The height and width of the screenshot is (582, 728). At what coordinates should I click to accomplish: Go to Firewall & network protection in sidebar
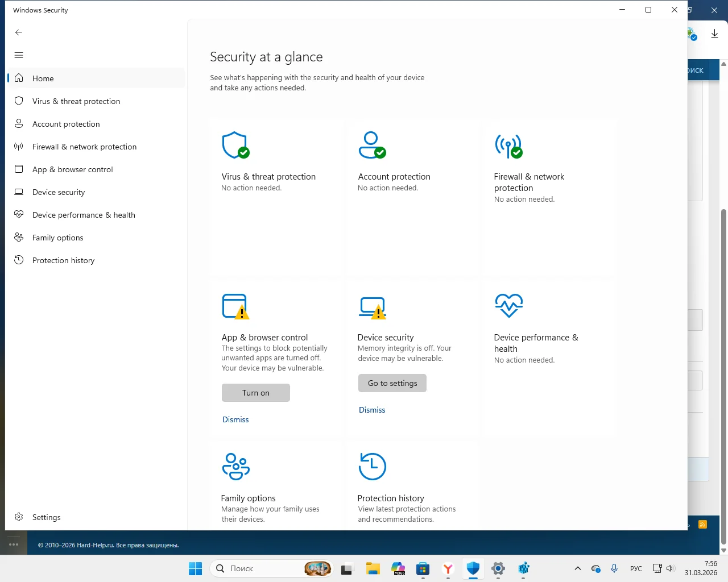click(84, 147)
